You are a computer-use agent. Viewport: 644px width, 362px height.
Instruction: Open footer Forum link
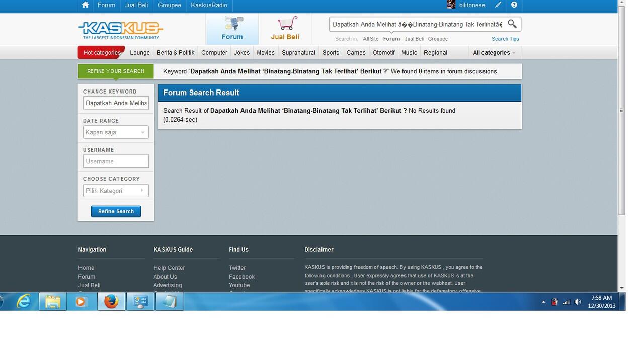tap(87, 277)
